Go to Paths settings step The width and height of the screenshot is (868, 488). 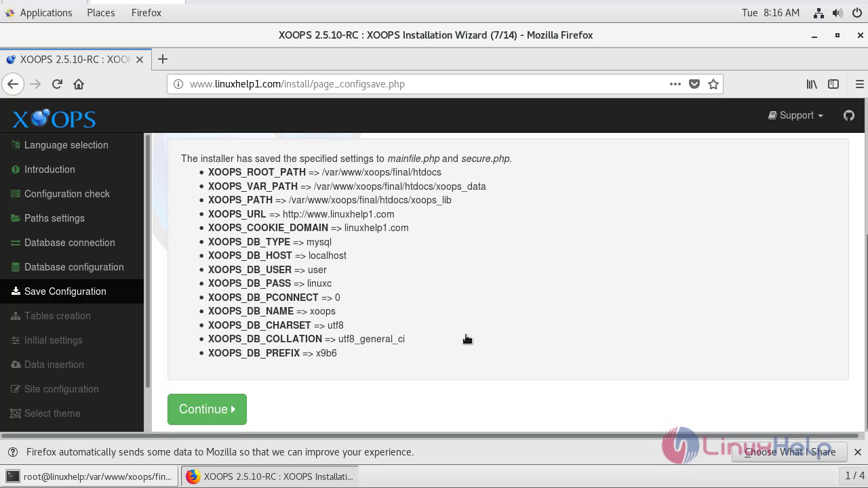(54, 218)
